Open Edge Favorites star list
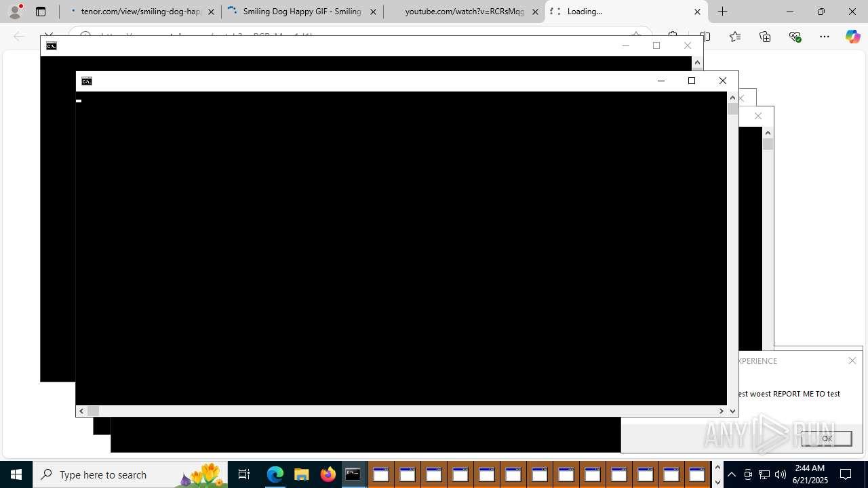868x488 pixels. 735,37
